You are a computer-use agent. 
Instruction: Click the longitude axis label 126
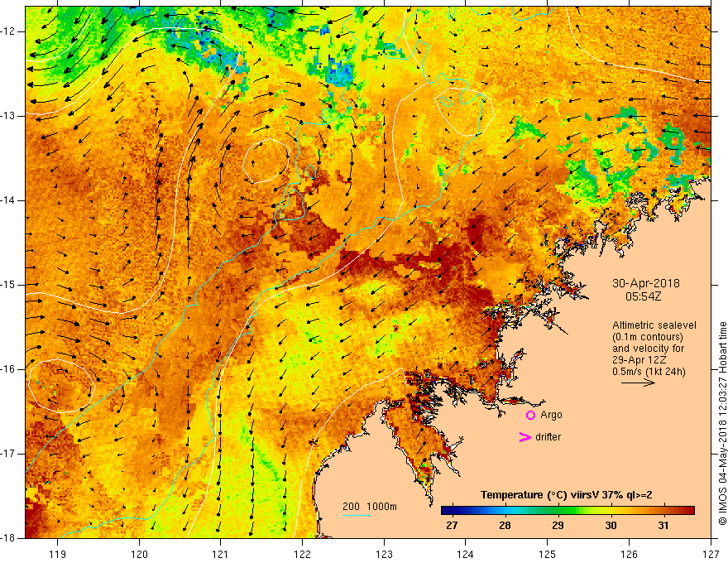[629, 554]
